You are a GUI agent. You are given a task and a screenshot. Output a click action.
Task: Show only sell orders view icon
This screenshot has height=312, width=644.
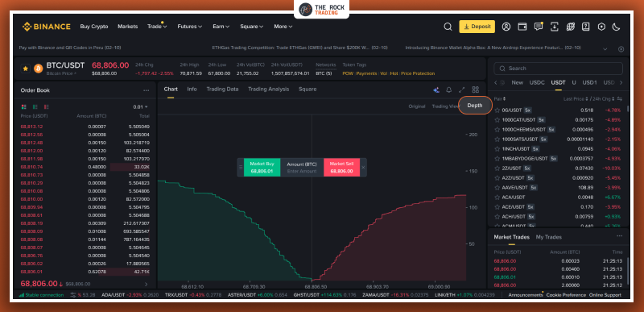[46, 107]
